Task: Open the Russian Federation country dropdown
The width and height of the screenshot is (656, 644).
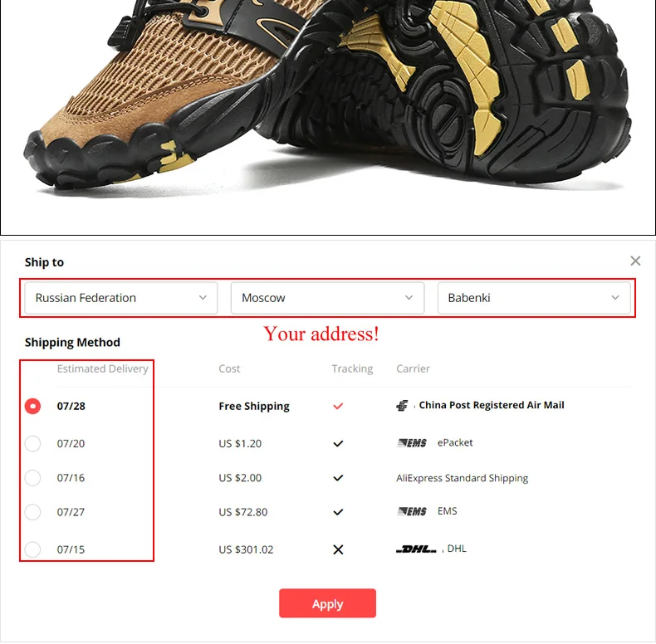Action: 121,298
